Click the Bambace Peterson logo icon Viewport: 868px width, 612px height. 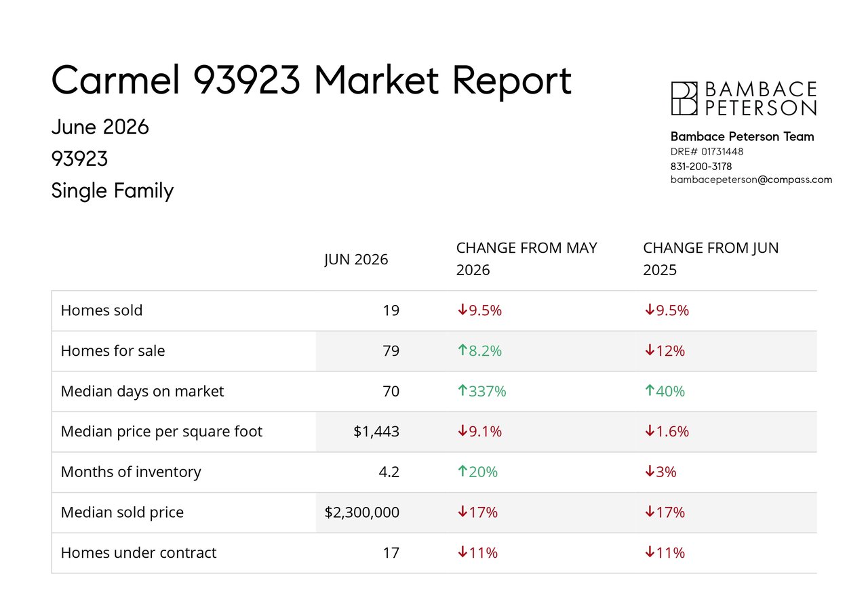point(684,98)
